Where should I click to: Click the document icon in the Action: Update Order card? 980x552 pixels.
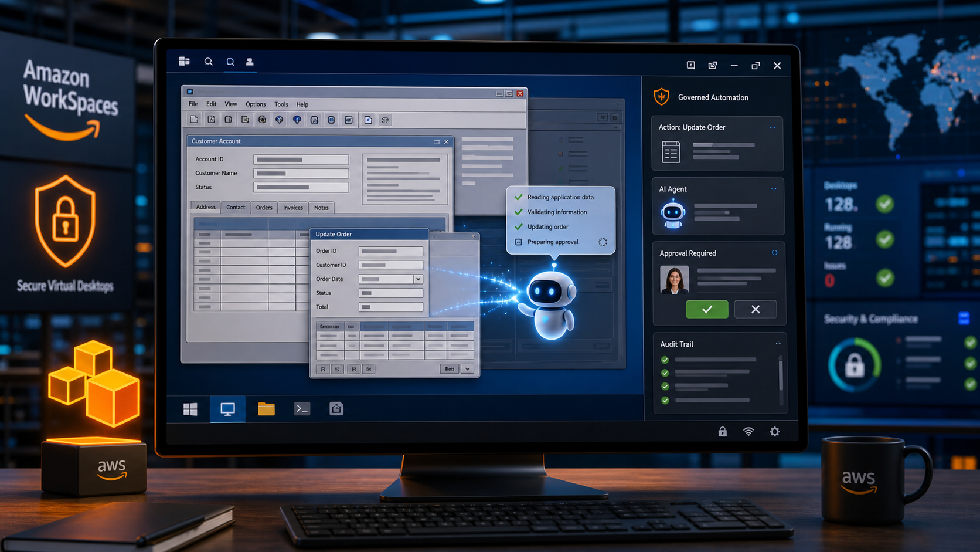[671, 151]
